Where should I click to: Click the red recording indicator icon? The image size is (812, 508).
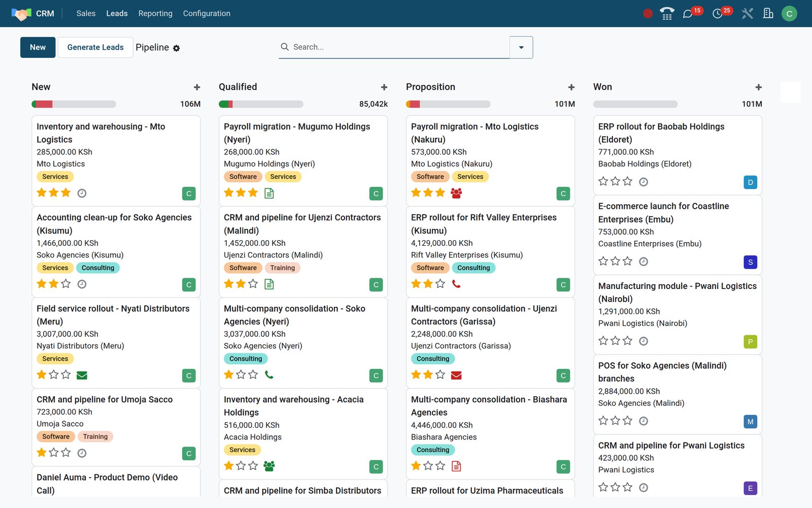pos(648,14)
